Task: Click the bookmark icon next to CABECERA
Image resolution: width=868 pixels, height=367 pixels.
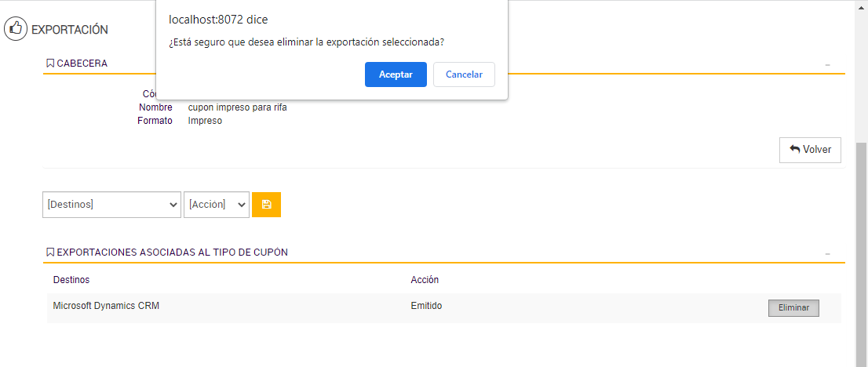Action: pyautogui.click(x=50, y=64)
